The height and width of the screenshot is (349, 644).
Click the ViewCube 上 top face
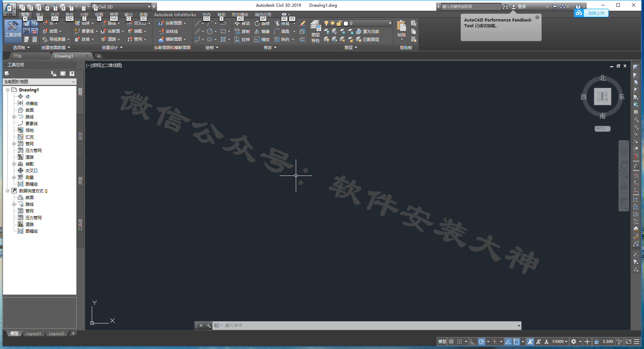point(602,97)
